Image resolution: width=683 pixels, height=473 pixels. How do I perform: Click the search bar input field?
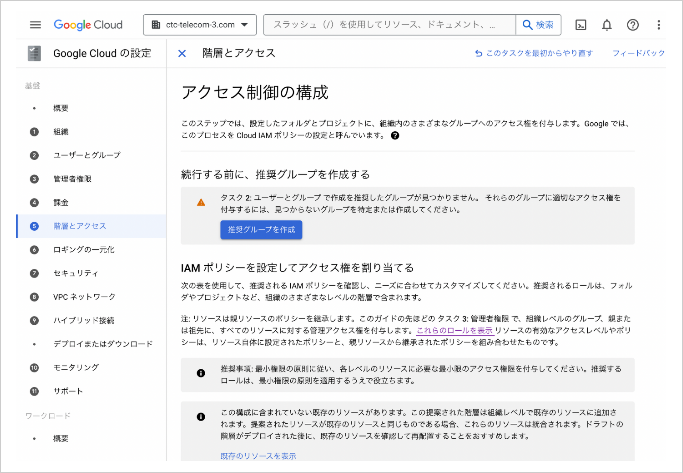pyautogui.click(x=395, y=24)
